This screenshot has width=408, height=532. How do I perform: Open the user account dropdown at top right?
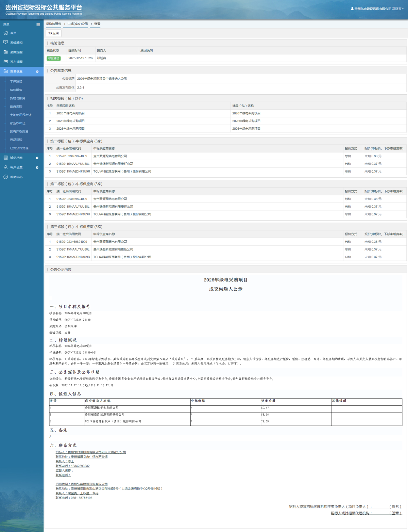point(377,9)
